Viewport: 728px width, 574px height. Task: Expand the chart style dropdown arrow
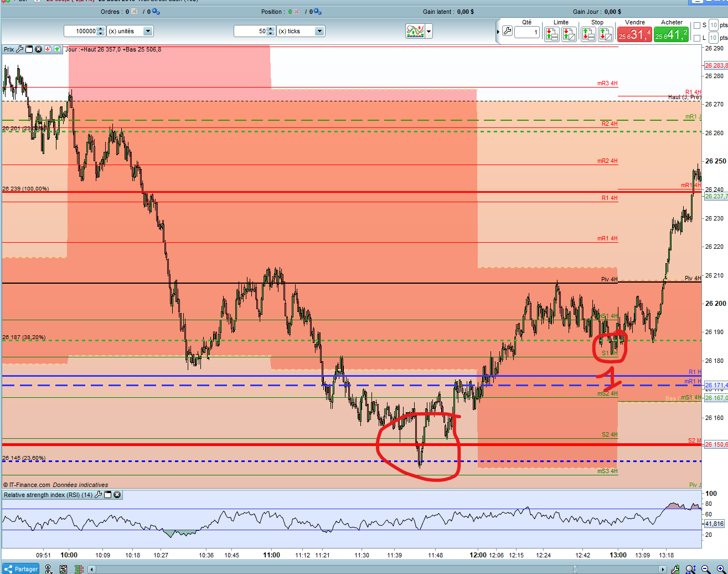[429, 32]
